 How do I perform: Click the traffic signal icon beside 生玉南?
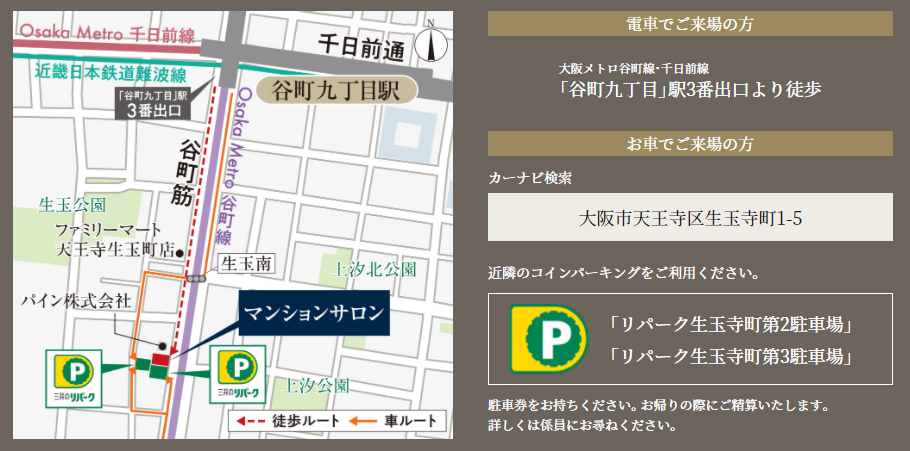[201, 280]
